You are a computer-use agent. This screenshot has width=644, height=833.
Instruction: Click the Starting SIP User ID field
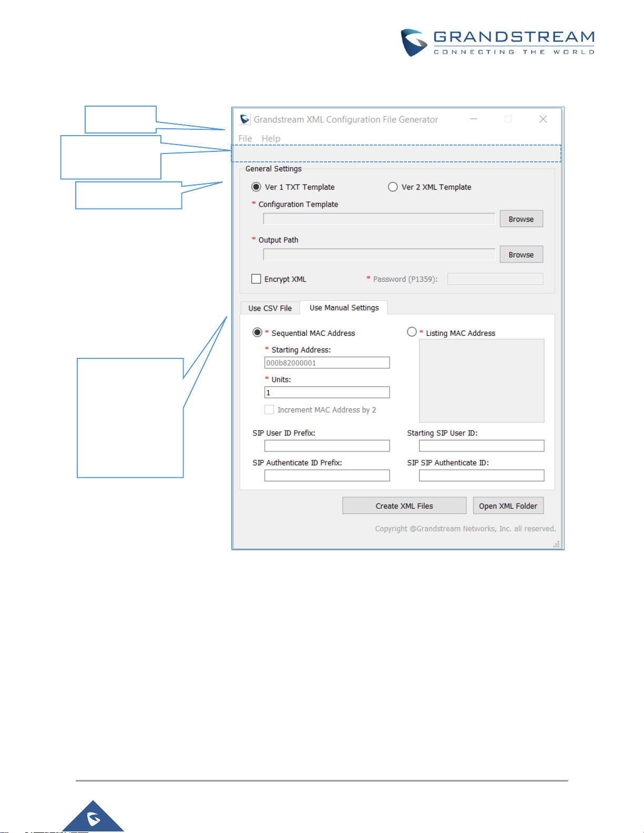click(482, 446)
